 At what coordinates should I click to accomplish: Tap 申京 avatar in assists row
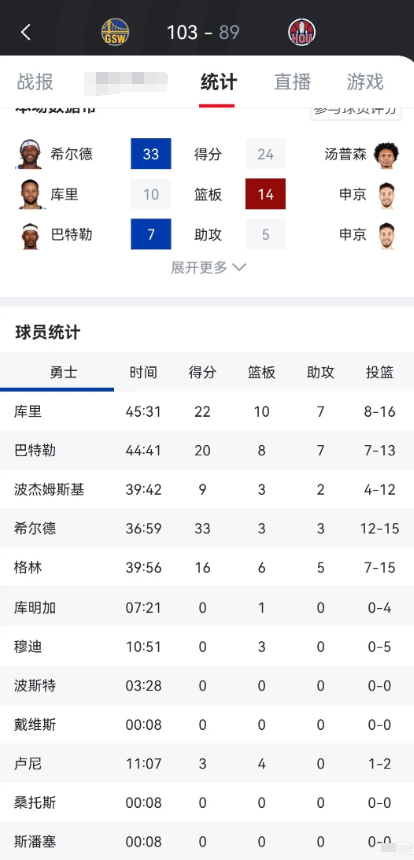click(387, 235)
